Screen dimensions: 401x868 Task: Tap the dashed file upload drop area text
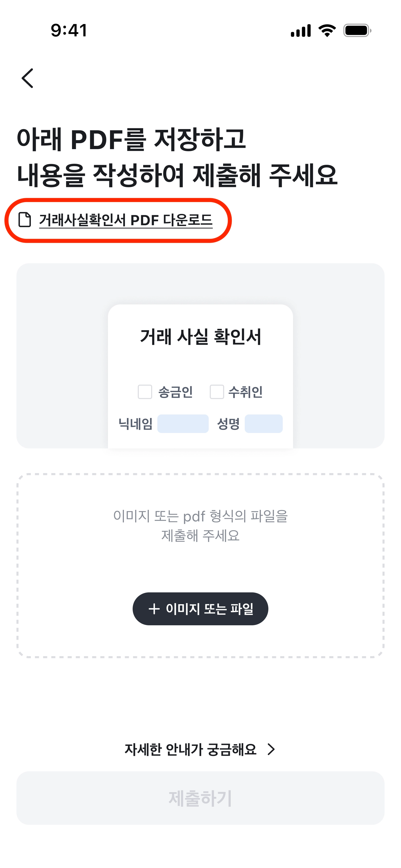click(x=200, y=526)
